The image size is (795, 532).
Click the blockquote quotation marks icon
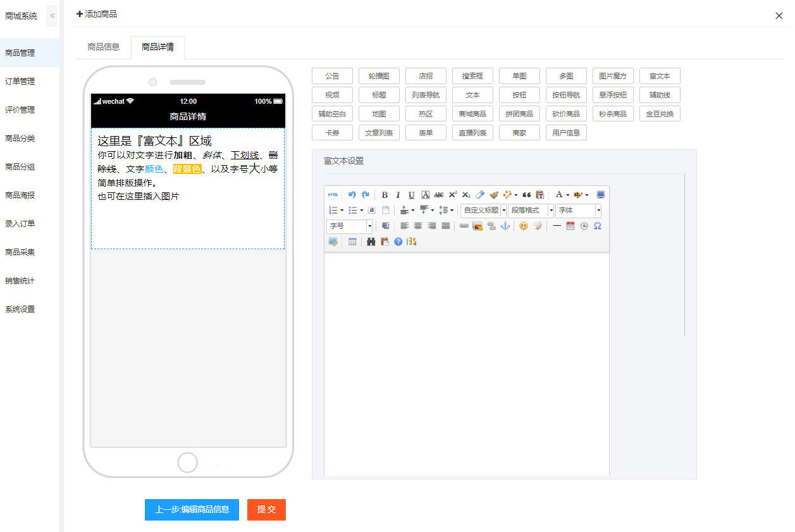pyautogui.click(x=526, y=195)
